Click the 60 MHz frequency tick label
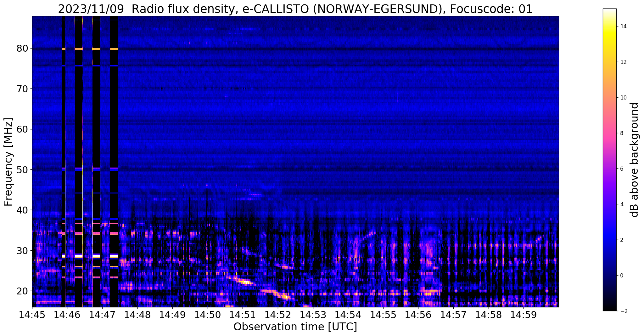The height and width of the screenshot is (336, 644). (22, 129)
